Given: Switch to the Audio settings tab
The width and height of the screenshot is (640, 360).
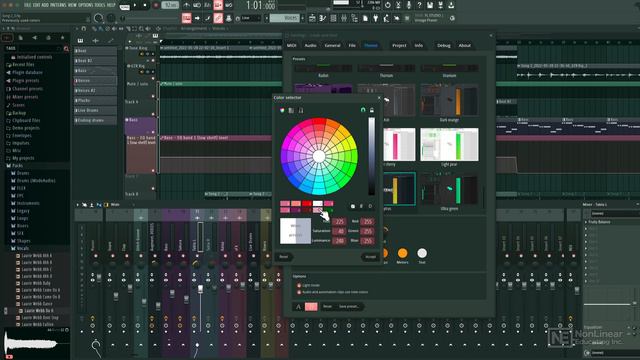Looking at the screenshot, I should coord(311,46).
